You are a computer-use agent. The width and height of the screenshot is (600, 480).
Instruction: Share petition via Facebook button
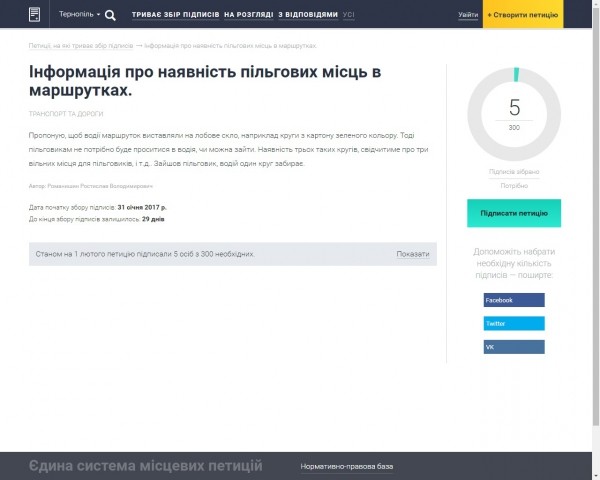pyautogui.click(x=514, y=300)
